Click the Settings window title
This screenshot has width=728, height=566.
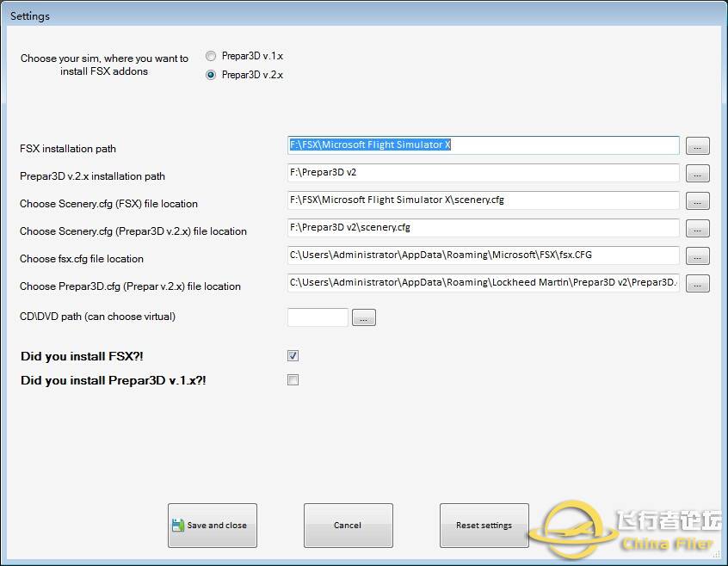(30, 15)
